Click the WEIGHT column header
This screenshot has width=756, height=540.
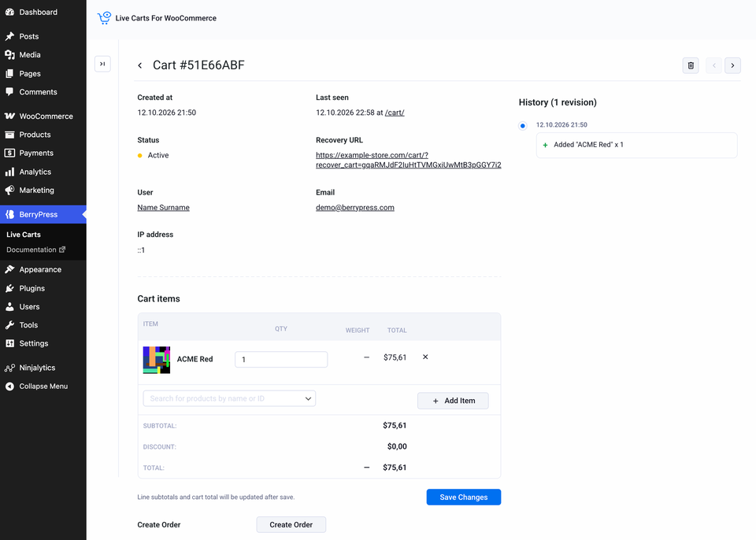358,331
